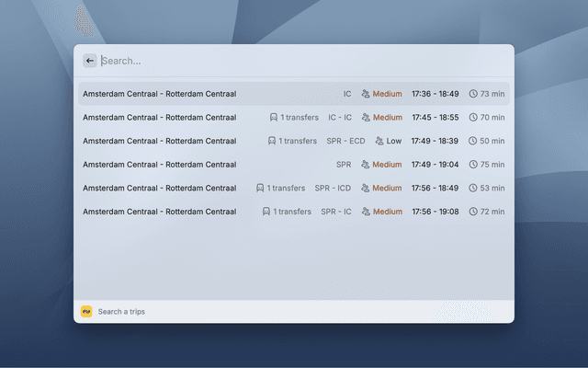
Task: Click the 17:56 - 19:08 time range
Action: click(x=435, y=212)
